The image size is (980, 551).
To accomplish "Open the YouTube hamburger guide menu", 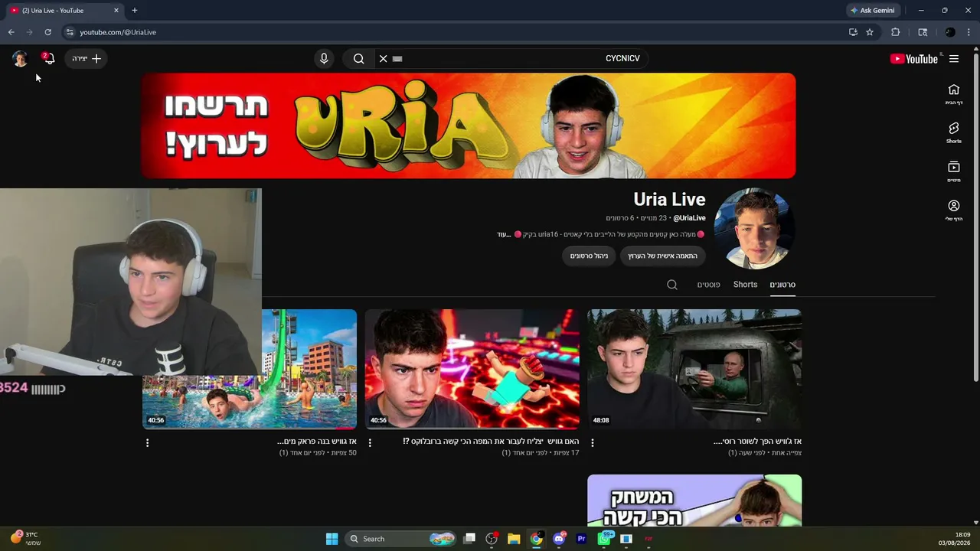I will click(954, 59).
